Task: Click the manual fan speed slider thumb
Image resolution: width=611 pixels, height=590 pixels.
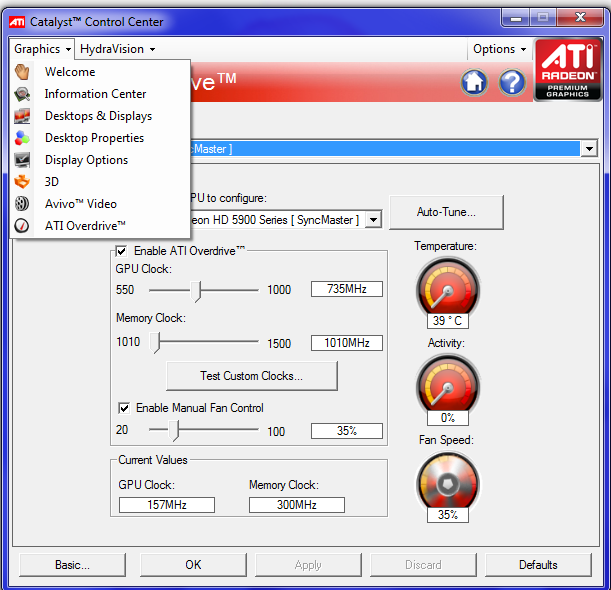Action: click(174, 430)
